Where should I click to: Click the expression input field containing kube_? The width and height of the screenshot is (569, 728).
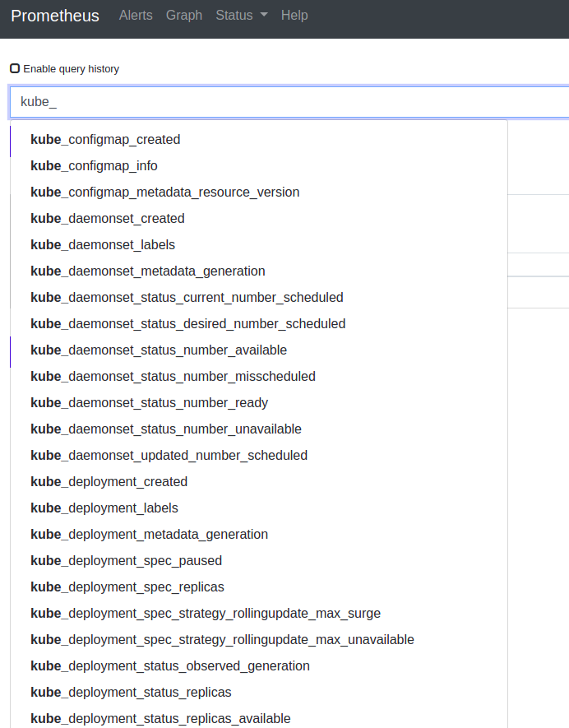pos(288,102)
